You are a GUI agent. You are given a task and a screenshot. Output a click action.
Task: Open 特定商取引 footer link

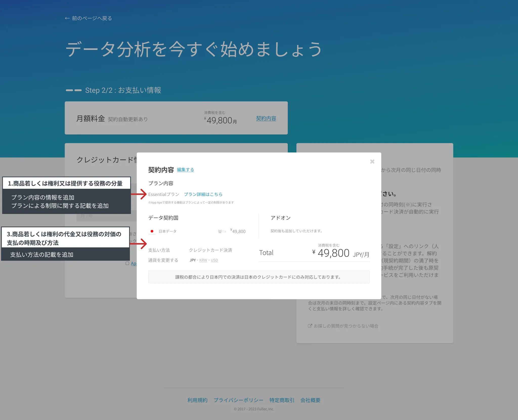(282, 400)
